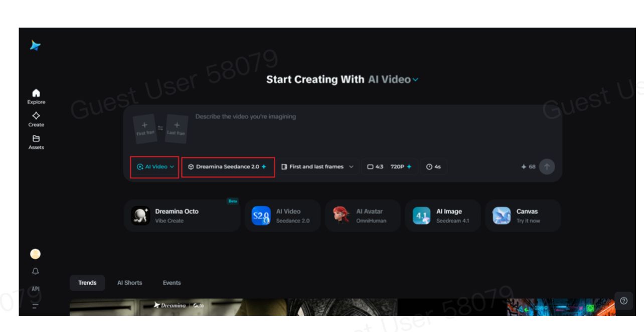Open the help question mark icon

[623, 301]
